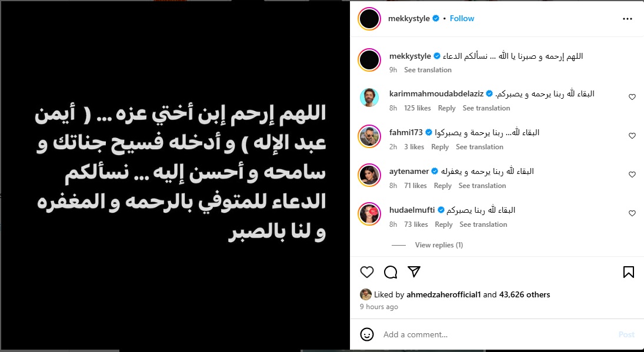Like hudaelmufti's comment heart
644x352 pixels.
pos(632,213)
